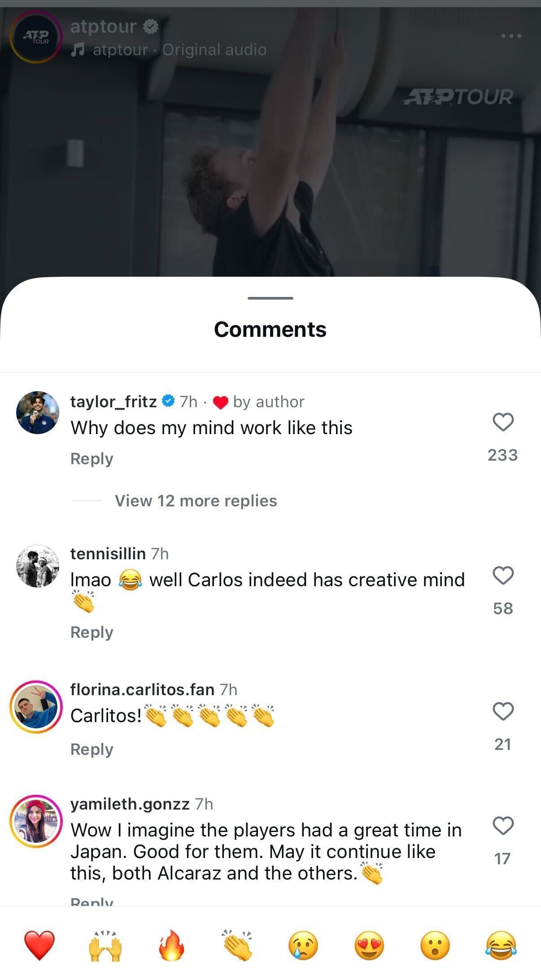Open the atptour profile picture

click(x=36, y=37)
